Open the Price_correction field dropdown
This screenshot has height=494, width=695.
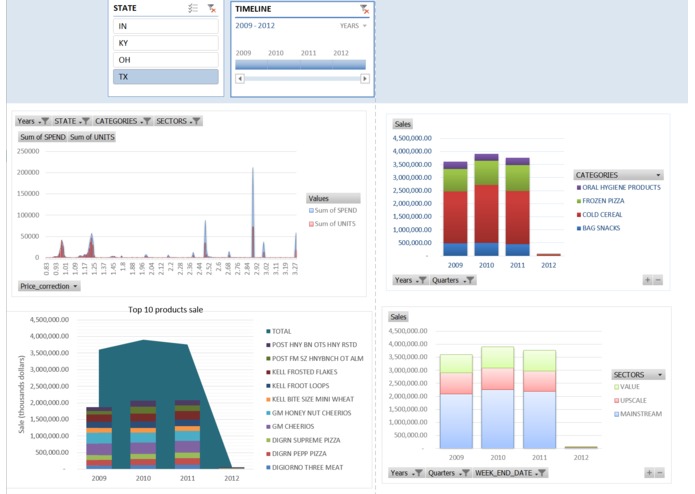(x=49, y=286)
